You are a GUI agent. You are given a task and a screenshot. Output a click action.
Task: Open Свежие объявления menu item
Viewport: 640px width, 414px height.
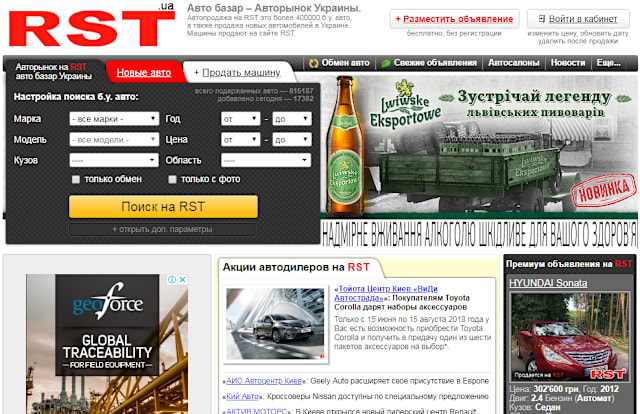(430, 63)
